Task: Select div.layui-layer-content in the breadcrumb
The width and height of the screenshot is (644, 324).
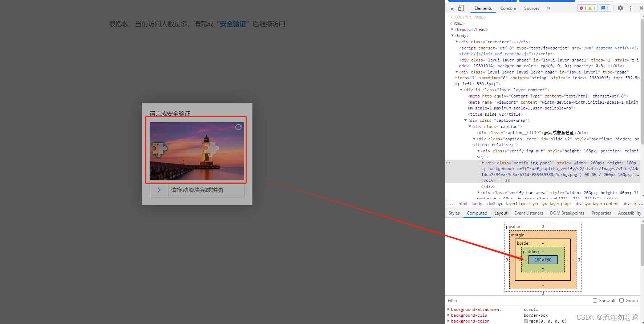Action: 597,204
